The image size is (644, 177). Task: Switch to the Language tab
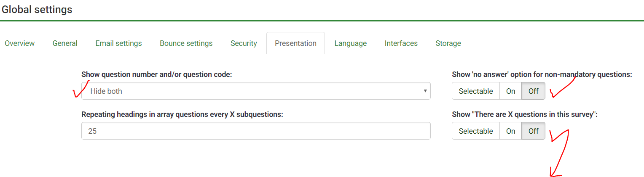tap(350, 43)
